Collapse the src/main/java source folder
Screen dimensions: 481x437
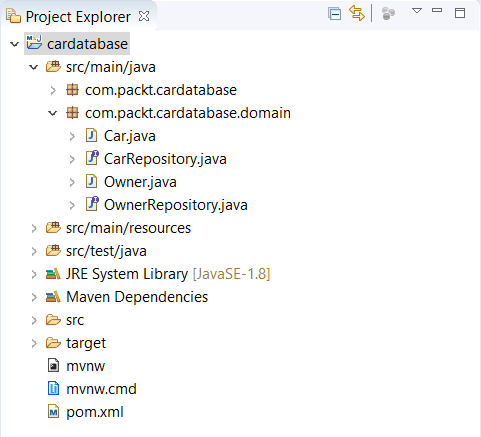click(x=33, y=67)
